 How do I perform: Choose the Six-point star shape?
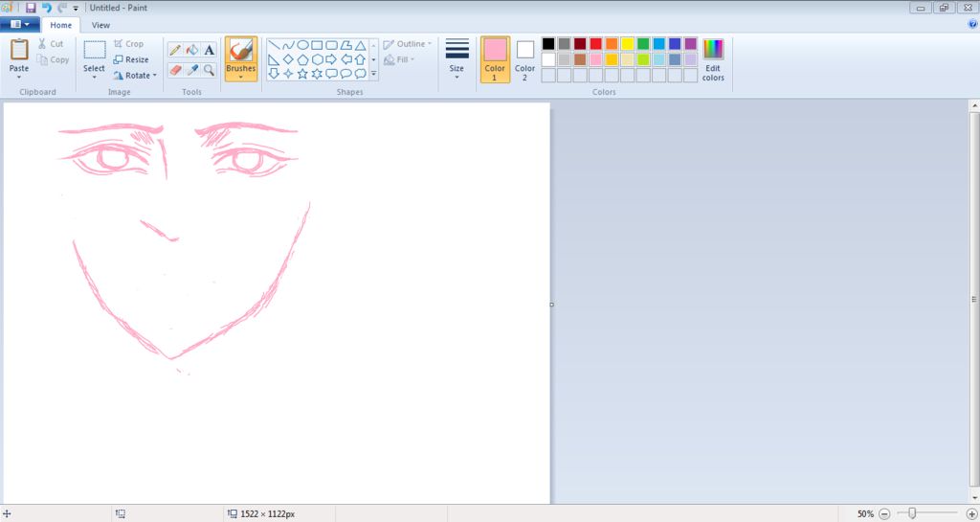click(x=317, y=74)
